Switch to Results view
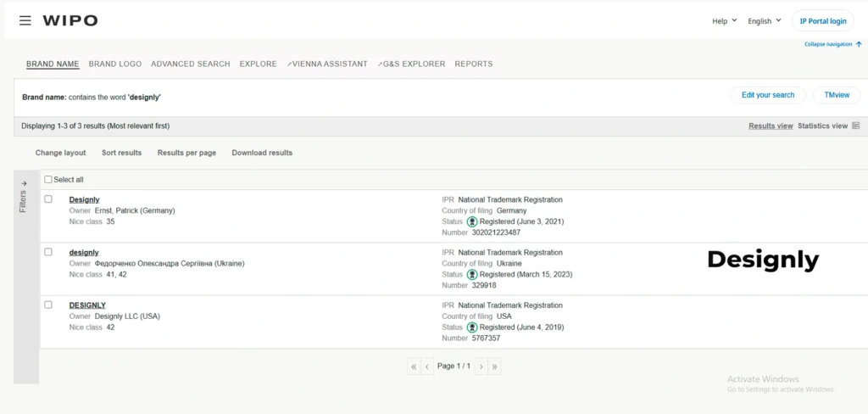Viewport: 868px width, 414px height. [x=771, y=126]
